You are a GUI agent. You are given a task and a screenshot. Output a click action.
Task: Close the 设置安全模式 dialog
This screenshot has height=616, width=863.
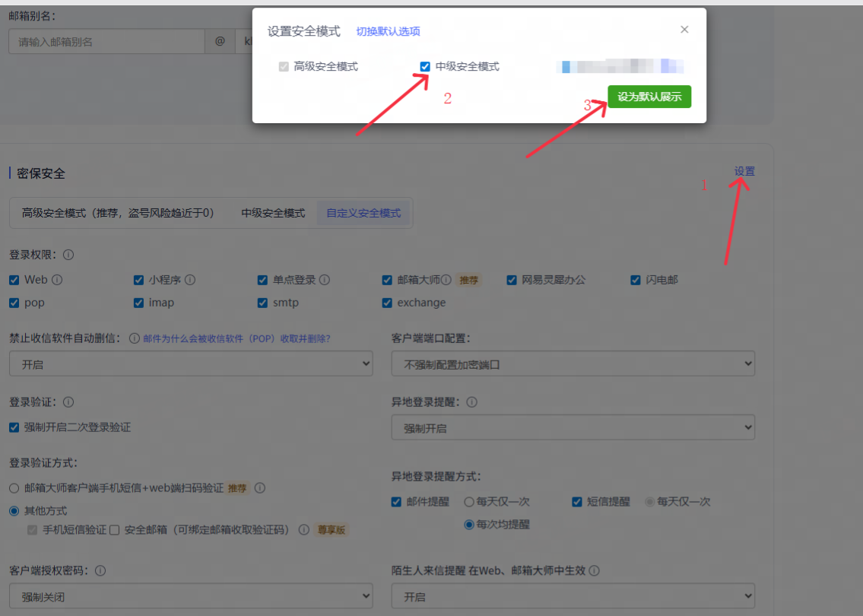click(684, 29)
